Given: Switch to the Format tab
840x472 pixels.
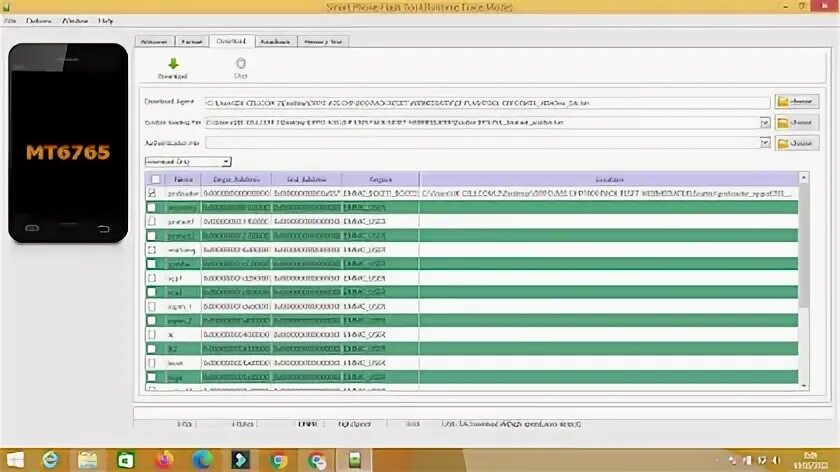Looking at the screenshot, I should coord(192,41).
